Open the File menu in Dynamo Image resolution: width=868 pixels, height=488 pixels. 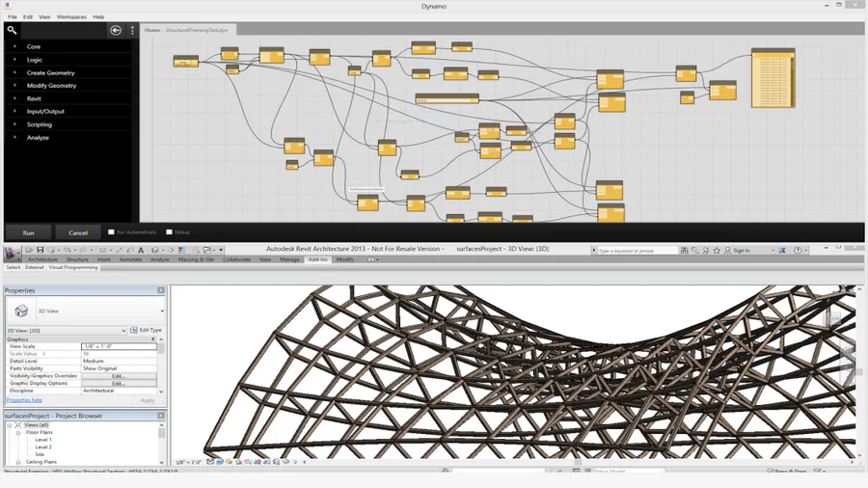click(13, 17)
